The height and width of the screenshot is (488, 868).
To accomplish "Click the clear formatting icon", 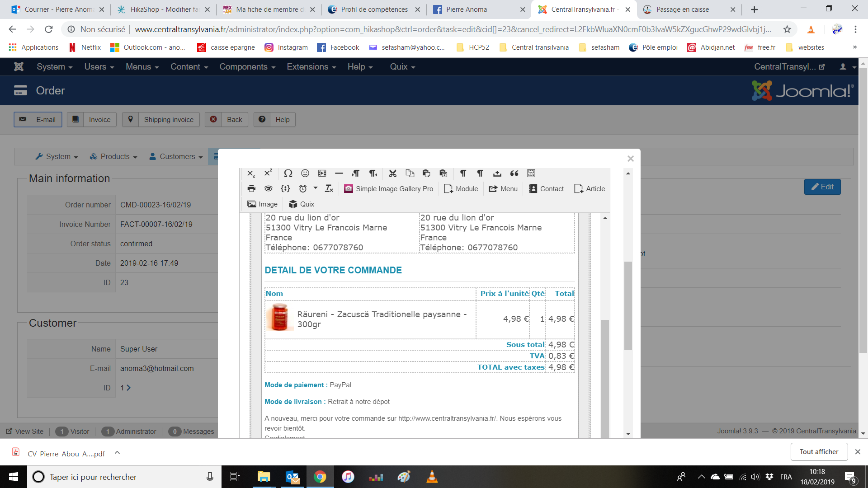I will [x=329, y=189].
